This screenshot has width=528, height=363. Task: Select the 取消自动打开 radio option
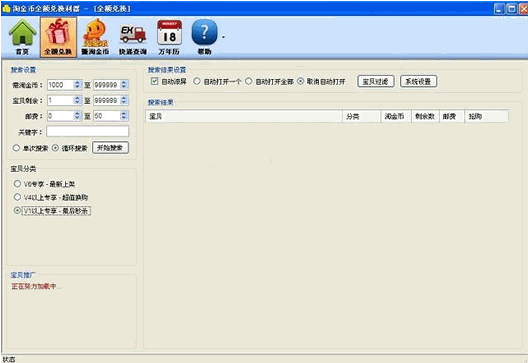(x=300, y=81)
